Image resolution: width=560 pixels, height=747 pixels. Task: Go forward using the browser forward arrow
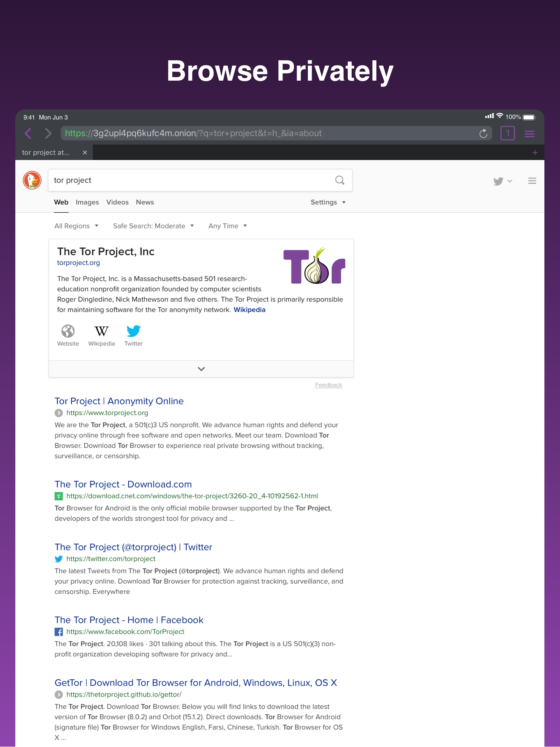48,133
